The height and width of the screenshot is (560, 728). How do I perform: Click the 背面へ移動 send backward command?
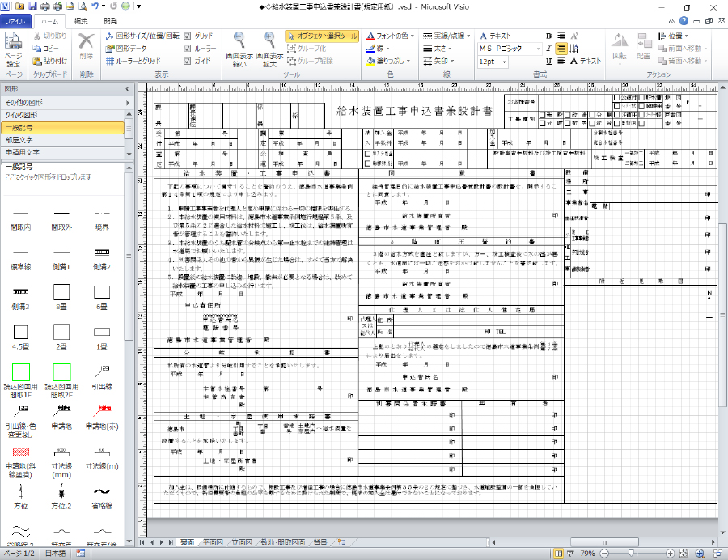tap(683, 61)
